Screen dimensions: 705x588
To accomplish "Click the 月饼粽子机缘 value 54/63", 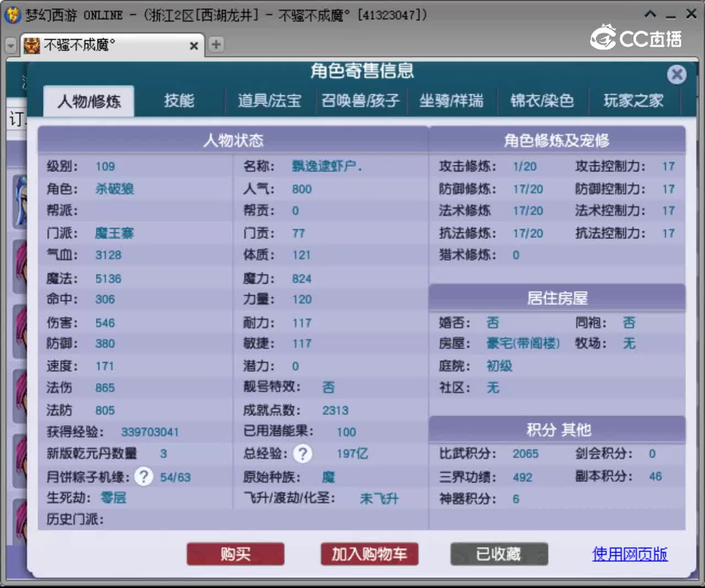I will [x=175, y=477].
